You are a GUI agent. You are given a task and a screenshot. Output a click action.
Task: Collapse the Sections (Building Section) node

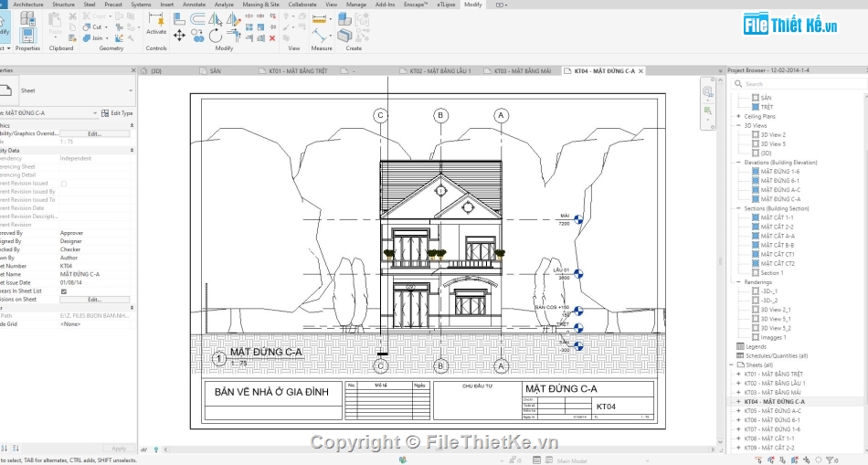point(738,208)
